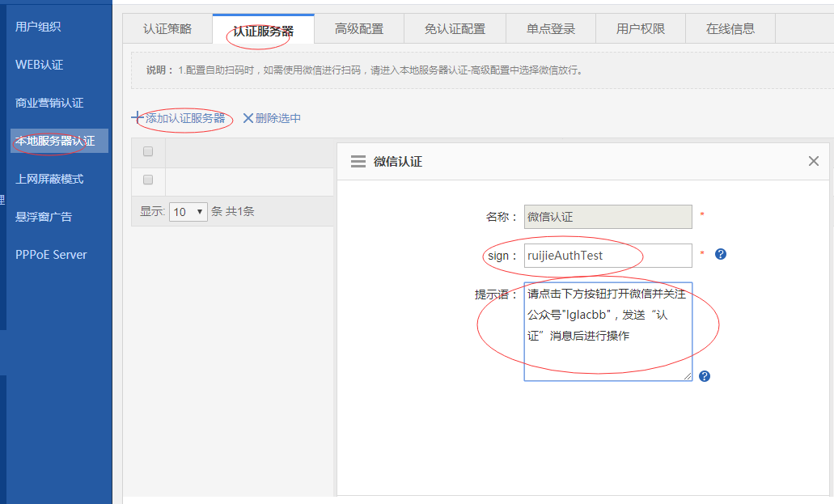Image resolution: width=834 pixels, height=504 pixels.
Task: Click 删除选中 to delete selected
Action: [x=272, y=118]
